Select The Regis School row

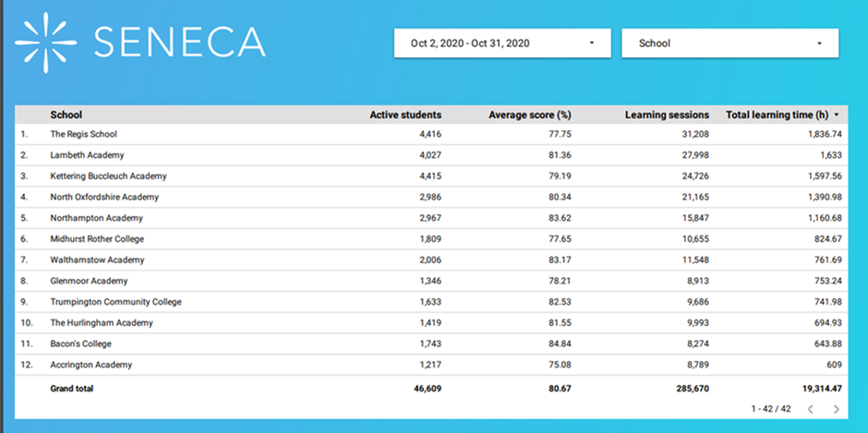point(83,135)
